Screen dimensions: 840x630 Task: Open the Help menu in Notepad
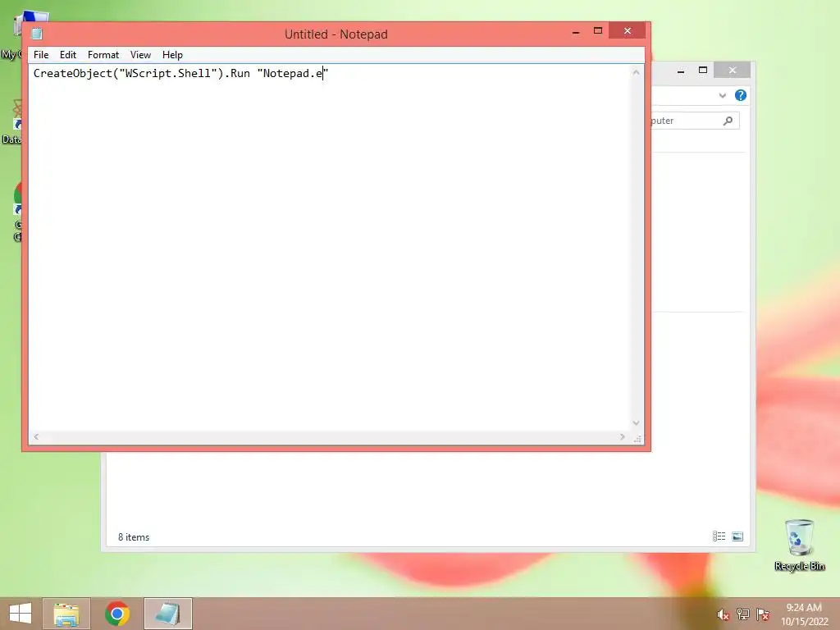coord(172,55)
